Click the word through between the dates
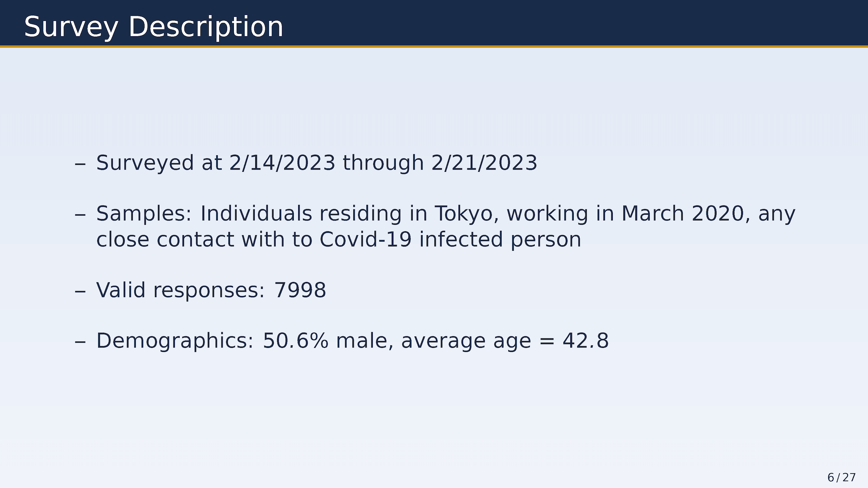Screen dimensions: 868x488 click(x=383, y=164)
